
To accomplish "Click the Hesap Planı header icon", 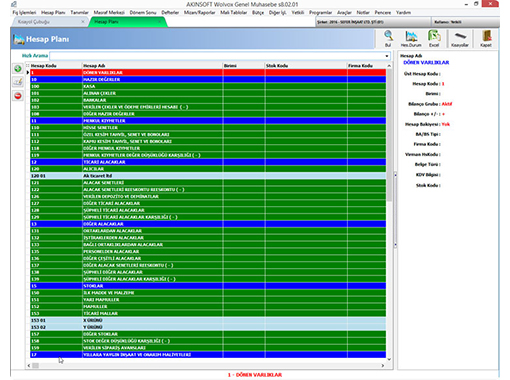I will click(x=19, y=39).
